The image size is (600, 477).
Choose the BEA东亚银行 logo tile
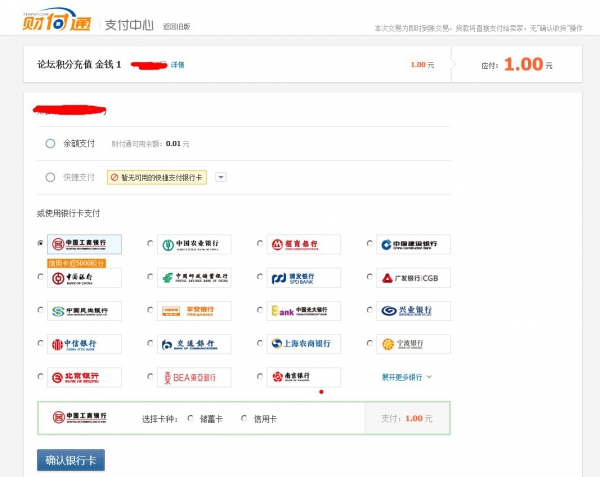coord(194,377)
